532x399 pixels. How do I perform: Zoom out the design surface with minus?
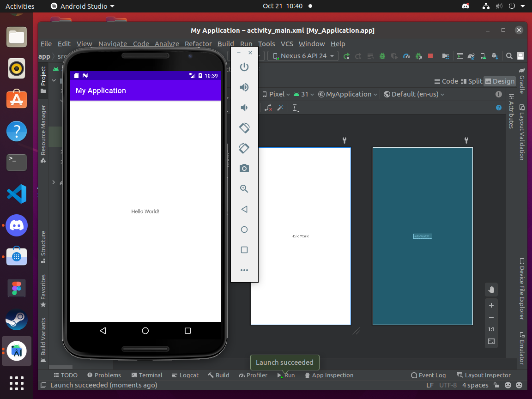click(491, 317)
